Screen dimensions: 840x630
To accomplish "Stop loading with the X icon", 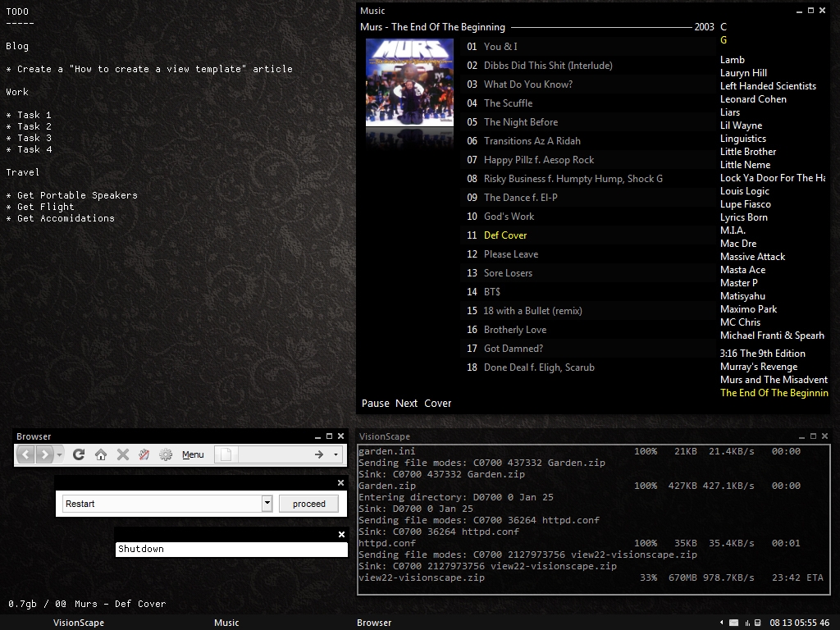I will click(x=123, y=454).
